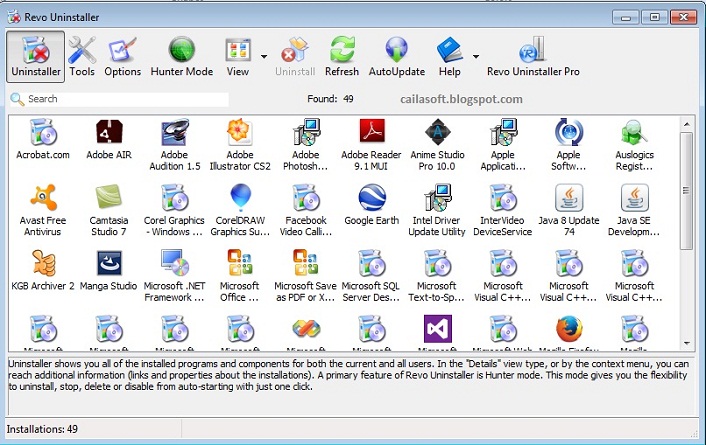
Task: Click the vertical scrollbar thumb
Action: pos(687,191)
